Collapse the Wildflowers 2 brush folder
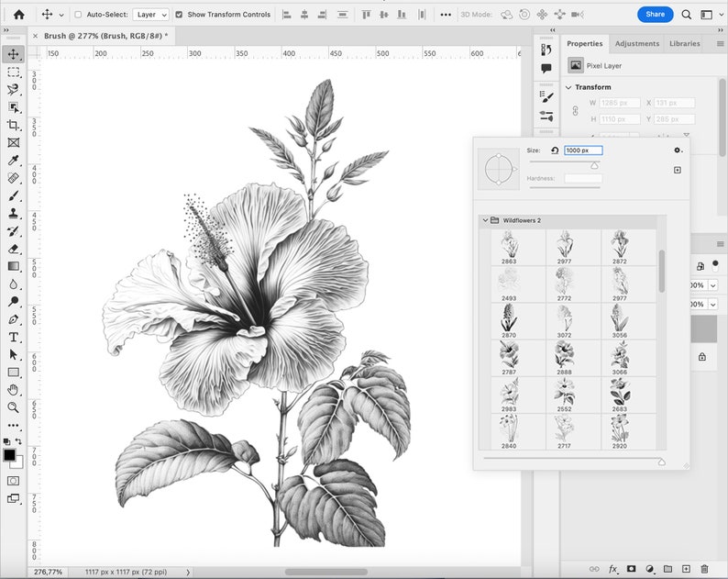This screenshot has width=728, height=579. pyautogui.click(x=485, y=220)
